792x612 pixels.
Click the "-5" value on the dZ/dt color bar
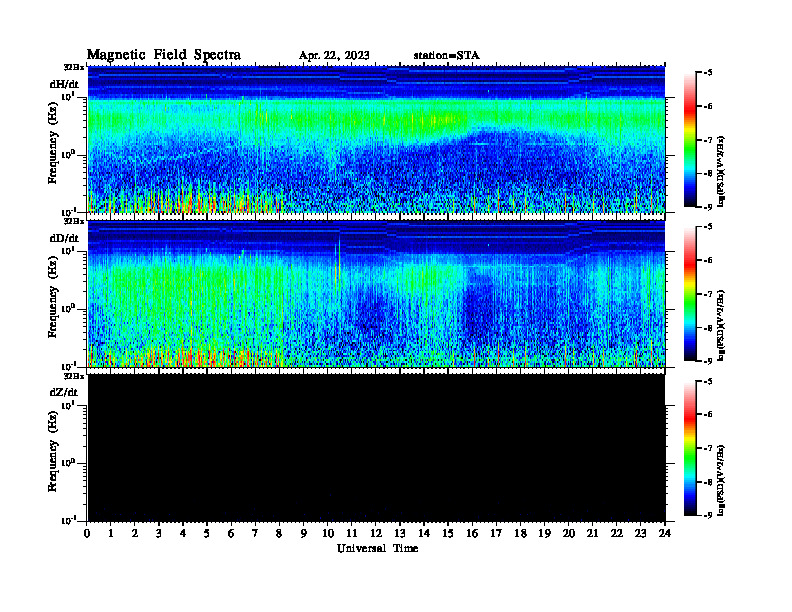[x=708, y=381]
